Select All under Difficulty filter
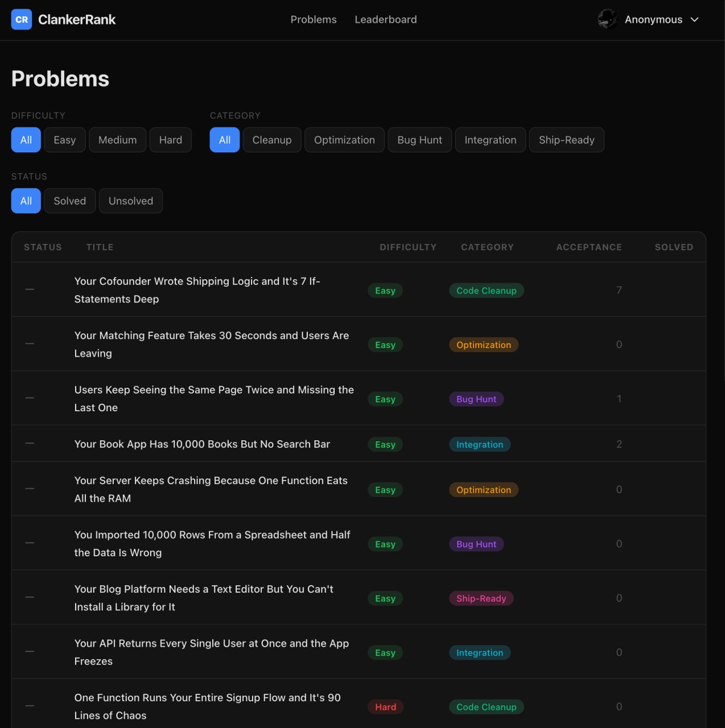725x728 pixels. [26, 140]
